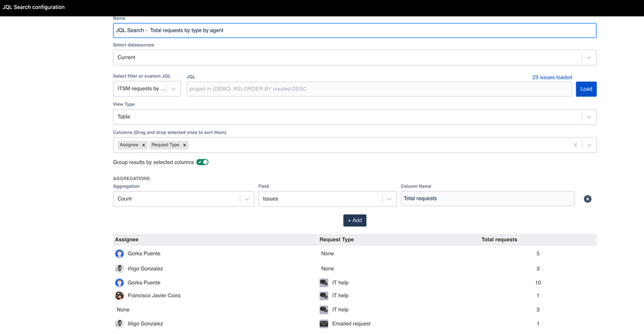Open the Aggregation Count dropdown
Image resolution: width=644 pixels, height=334 pixels.
184,199
